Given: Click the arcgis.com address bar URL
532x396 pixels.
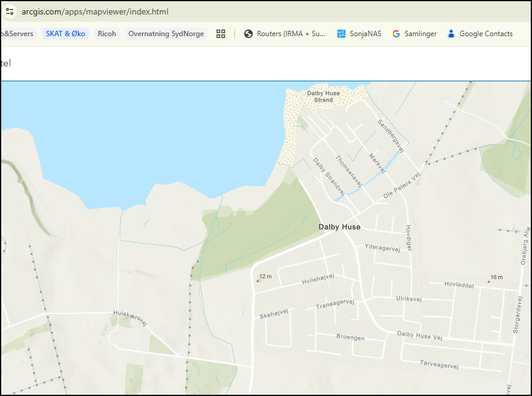Looking at the screenshot, I should (x=95, y=11).
